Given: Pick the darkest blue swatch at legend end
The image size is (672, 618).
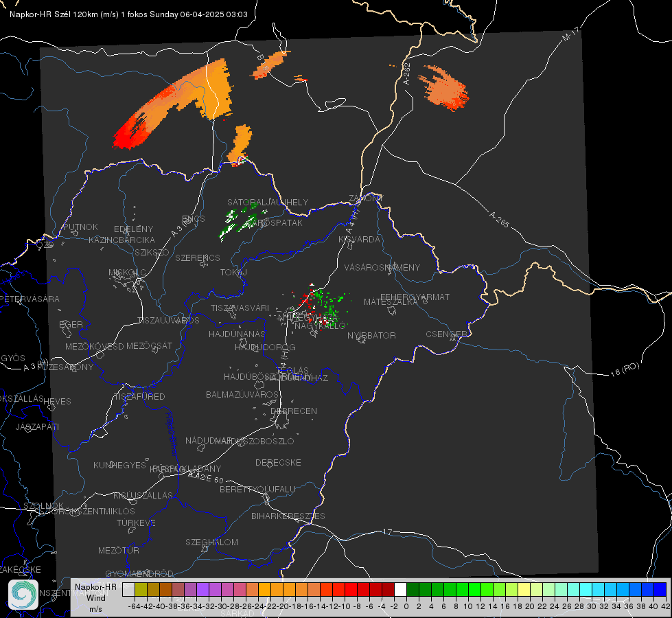Looking at the screenshot, I should (x=660, y=590).
